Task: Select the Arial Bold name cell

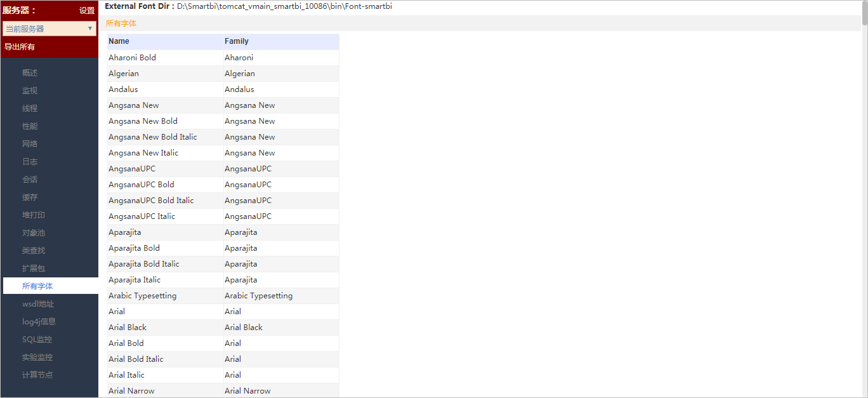Action: pos(165,343)
